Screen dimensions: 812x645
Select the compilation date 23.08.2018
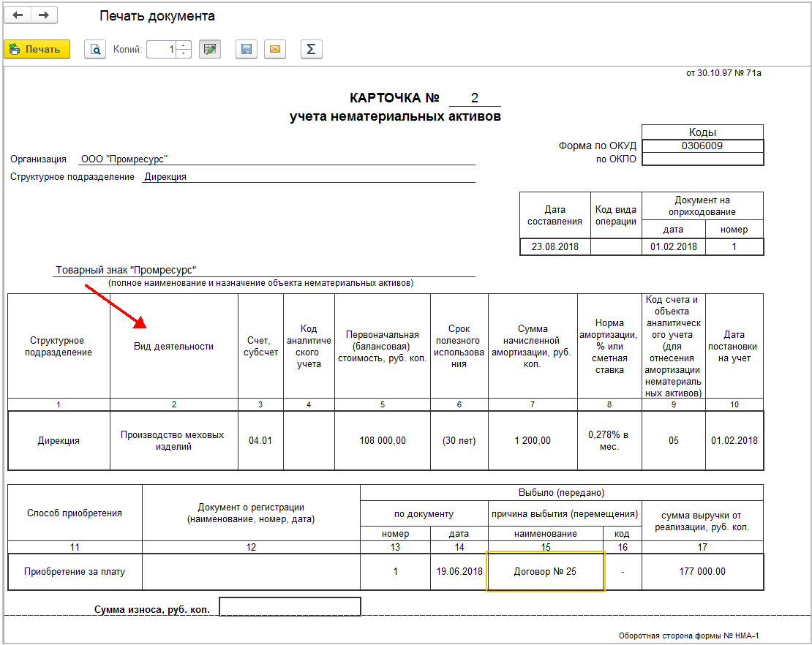click(x=555, y=246)
